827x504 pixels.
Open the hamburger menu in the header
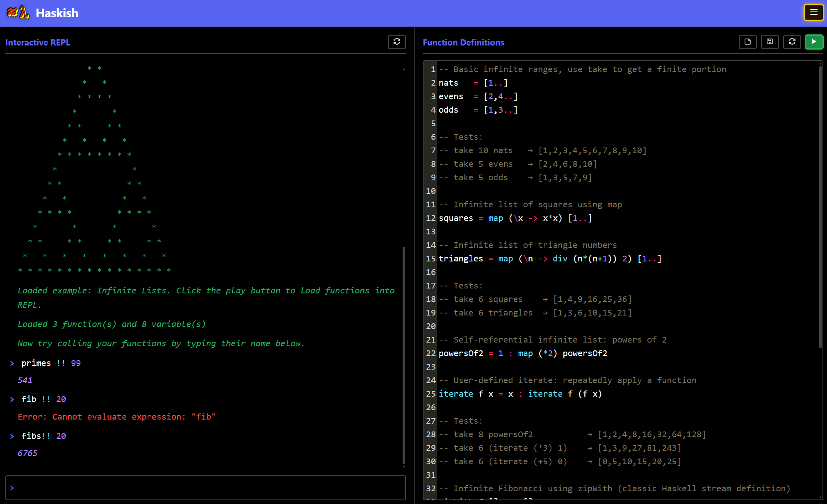(x=813, y=12)
